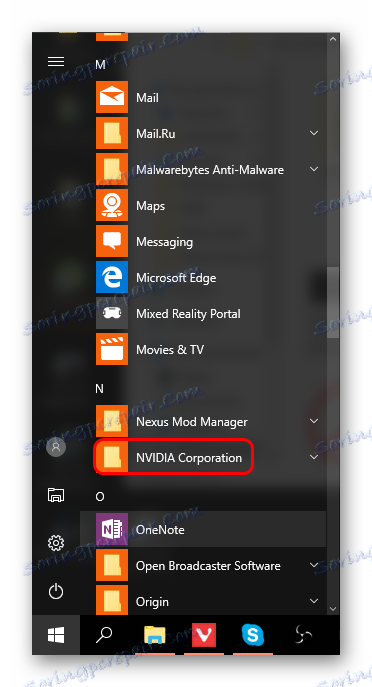This screenshot has width=372, height=687.
Task: Select the Origin text label
Action: click(152, 602)
